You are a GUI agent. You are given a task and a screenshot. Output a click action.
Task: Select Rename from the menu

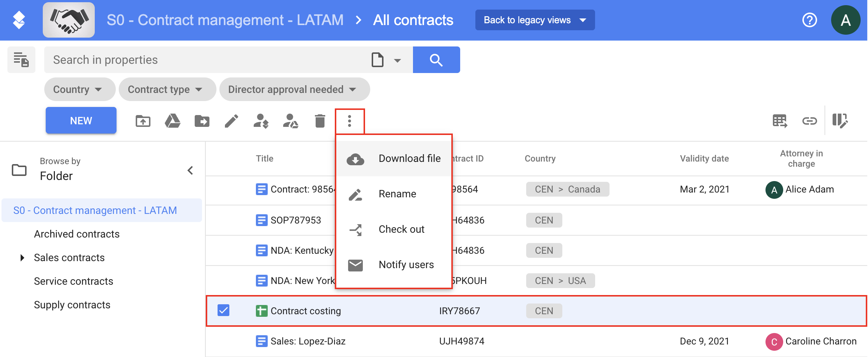pyautogui.click(x=394, y=194)
